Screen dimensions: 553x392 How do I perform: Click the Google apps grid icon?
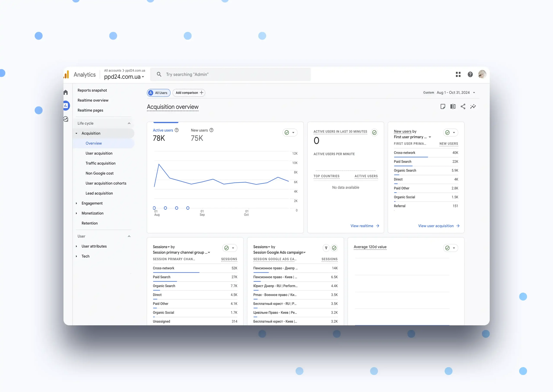coord(458,74)
